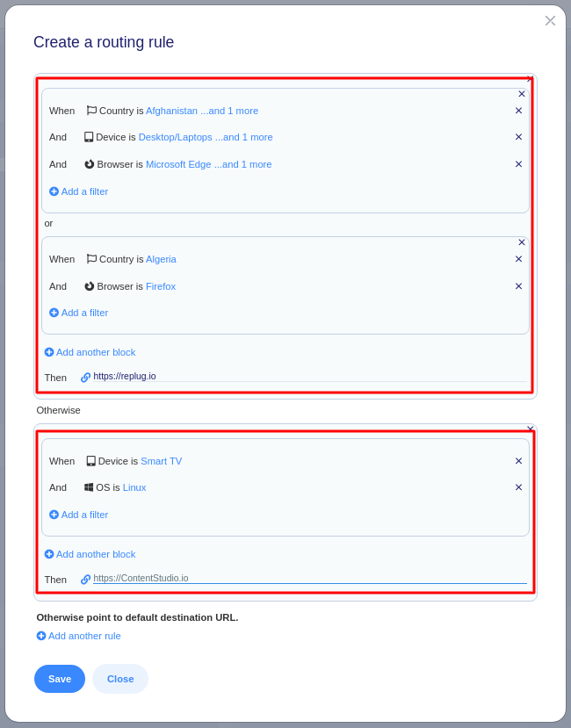The image size is (571, 728).
Task: Change the Algeria country value
Action: tap(161, 259)
